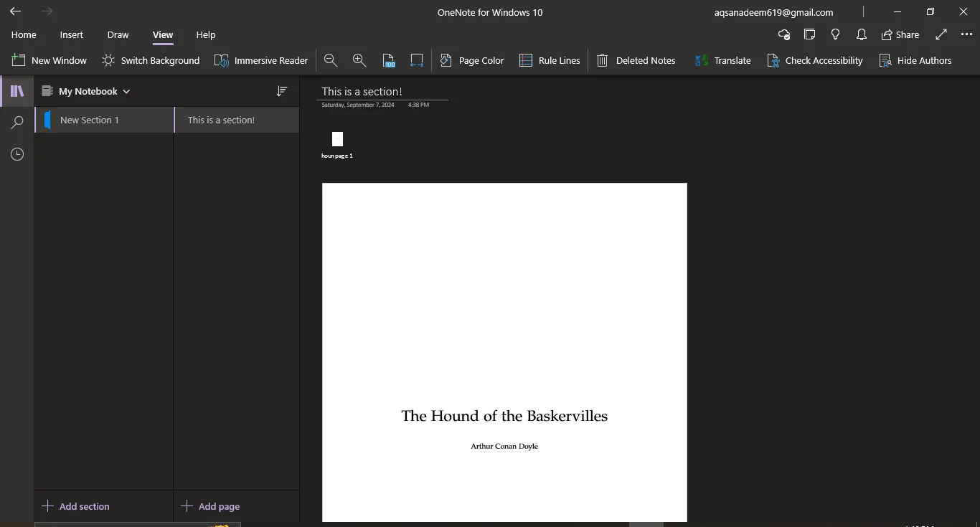
Task: Click the sort pages icon
Action: coord(282,91)
